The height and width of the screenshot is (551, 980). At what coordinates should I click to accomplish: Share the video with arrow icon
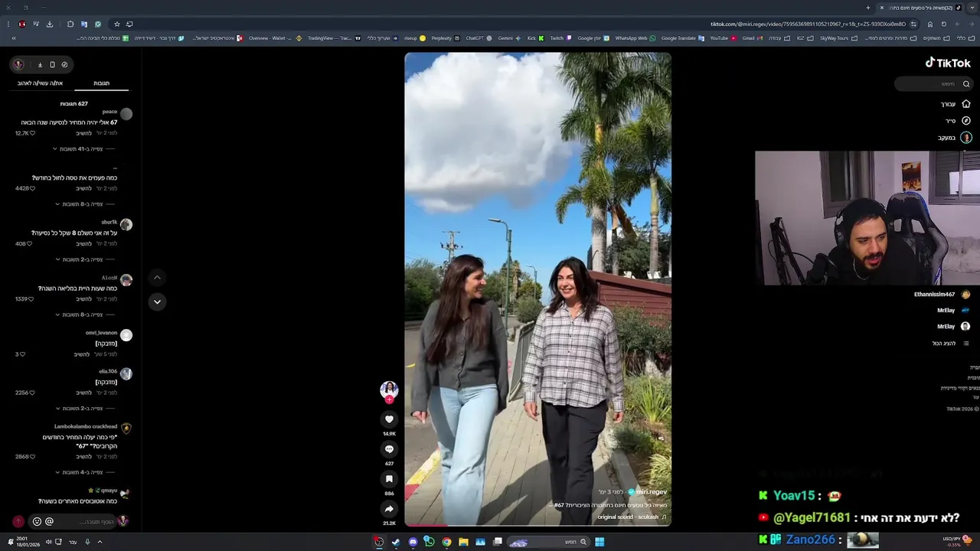(x=389, y=509)
